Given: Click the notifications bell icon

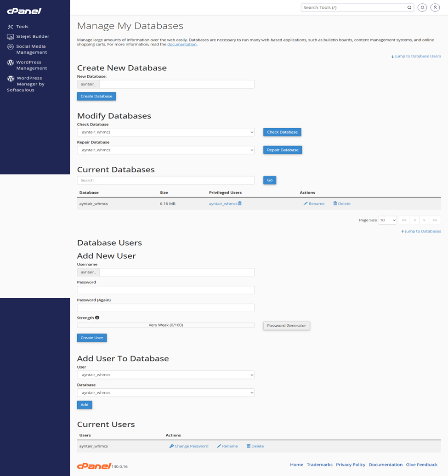Looking at the screenshot, I should coord(422,7).
